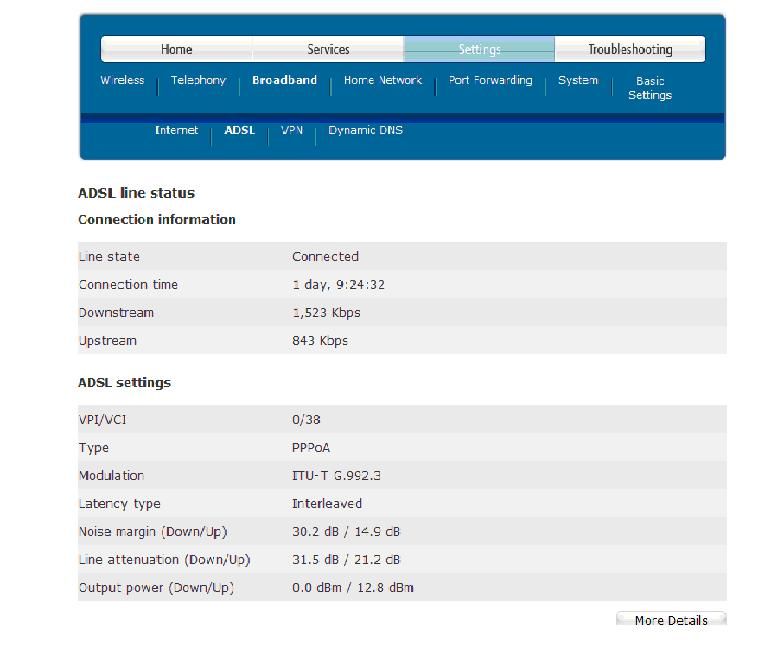Go to Port Forwarding

[x=490, y=80]
